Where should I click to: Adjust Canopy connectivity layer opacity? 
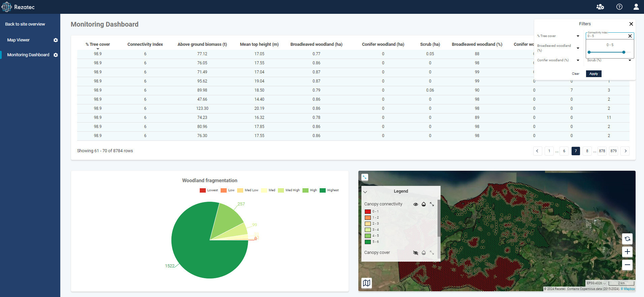424,204
